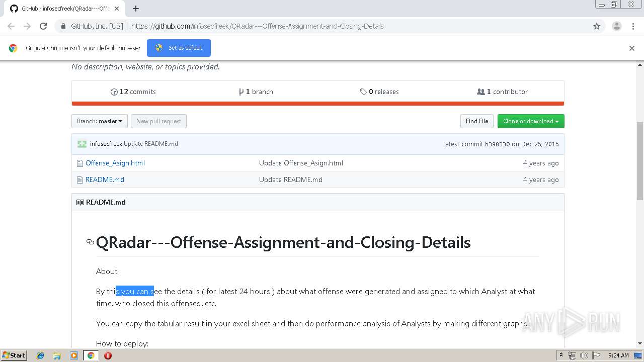The width and height of the screenshot is (644, 362).
Task: Launch Internet Explorer from taskbar
Action: pyautogui.click(x=40, y=355)
